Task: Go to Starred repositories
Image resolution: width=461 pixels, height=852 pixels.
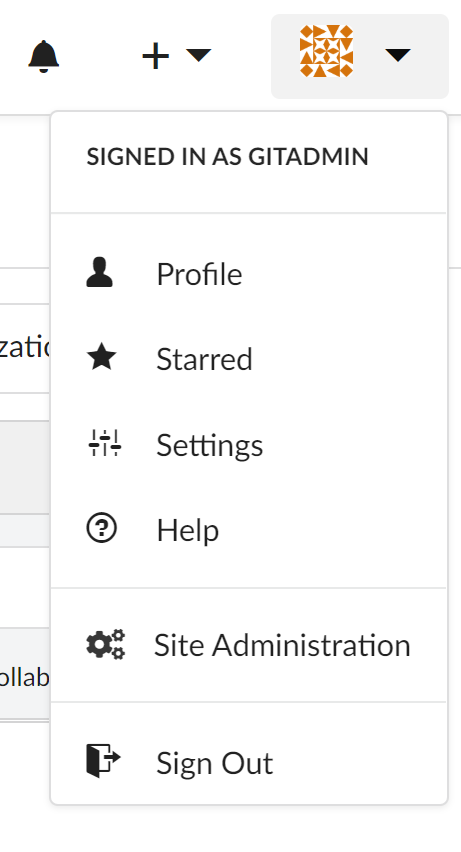Action: [x=248, y=359]
